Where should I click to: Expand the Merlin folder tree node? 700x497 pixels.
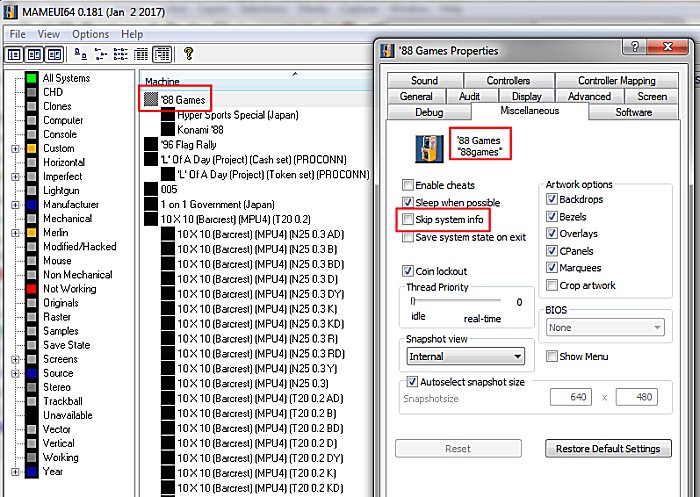[x=15, y=233]
